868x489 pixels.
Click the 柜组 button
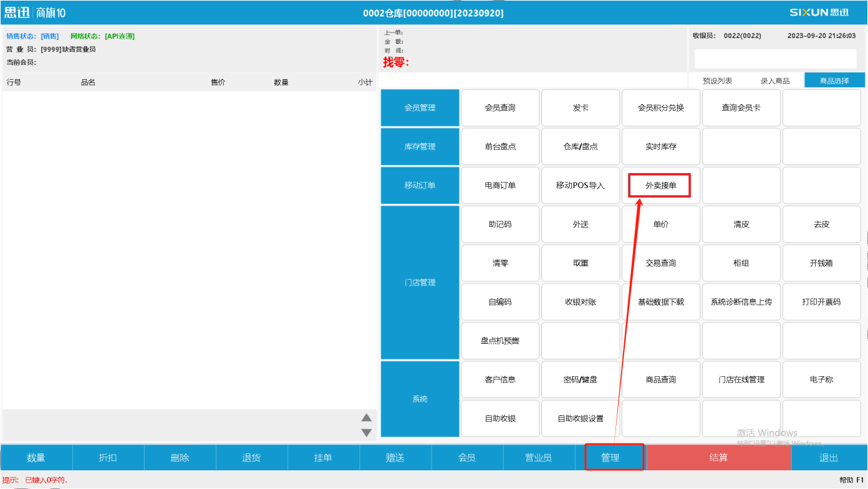741,263
